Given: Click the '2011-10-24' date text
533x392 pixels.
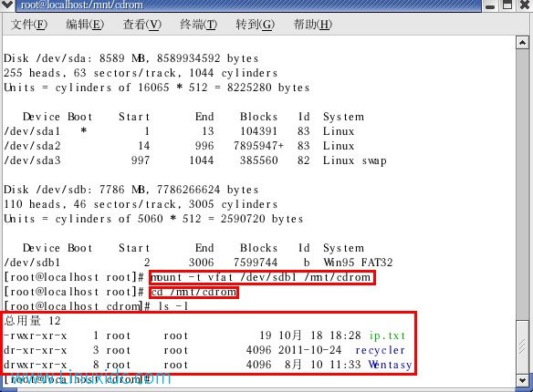Looking at the screenshot, I should point(309,350).
